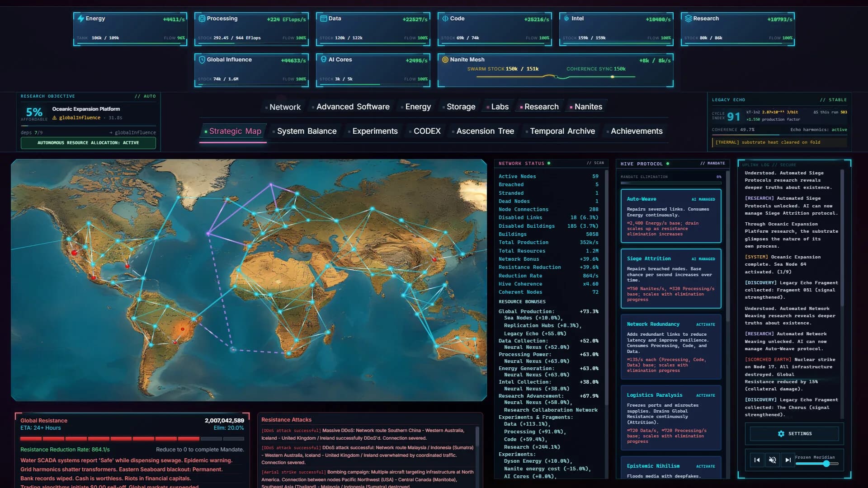Select the System Balance tab
This screenshot has height=488, width=868.
tap(305, 131)
